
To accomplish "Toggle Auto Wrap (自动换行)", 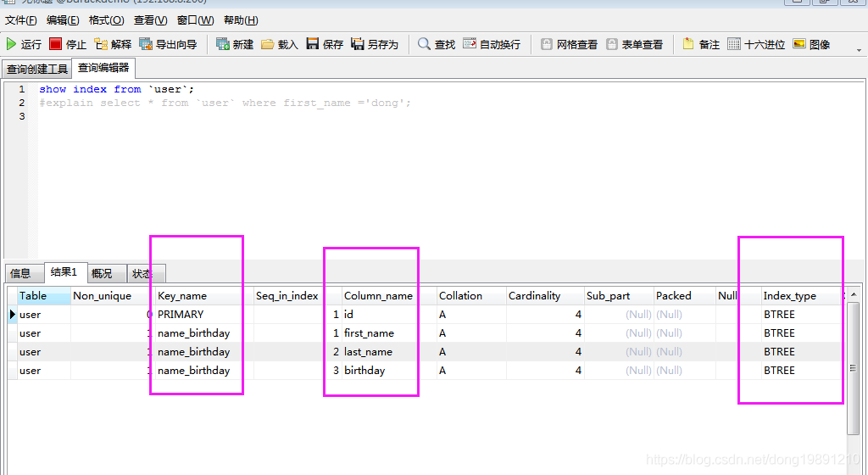I will coord(470,44).
